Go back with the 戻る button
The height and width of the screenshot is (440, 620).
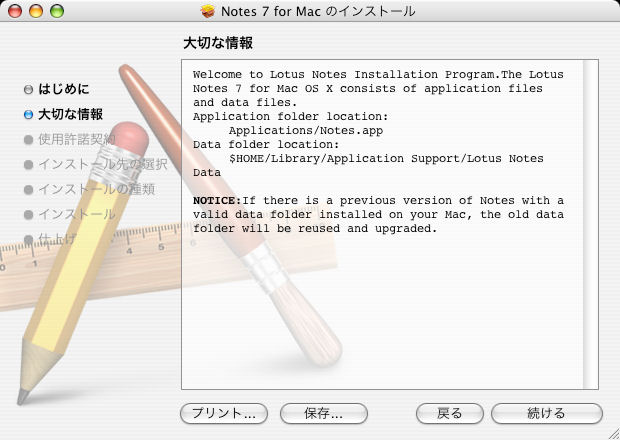click(x=450, y=414)
